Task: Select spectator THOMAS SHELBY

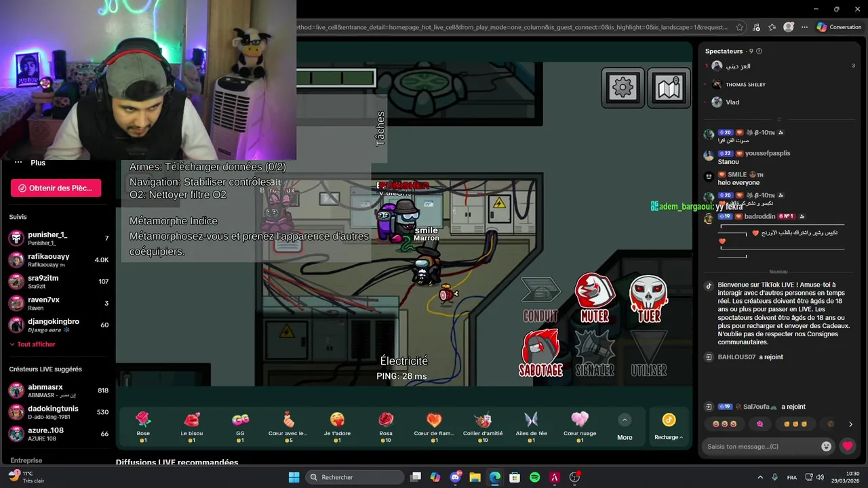Action: point(745,85)
